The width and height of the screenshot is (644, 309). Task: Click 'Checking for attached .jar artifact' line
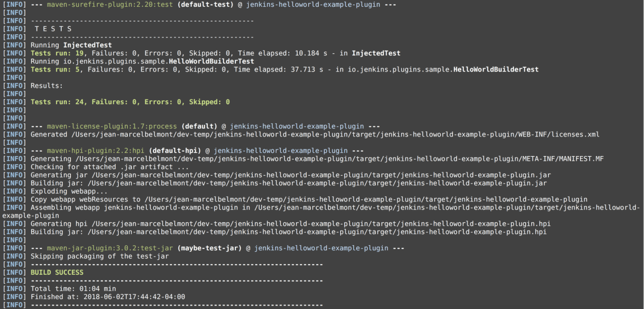110,167
